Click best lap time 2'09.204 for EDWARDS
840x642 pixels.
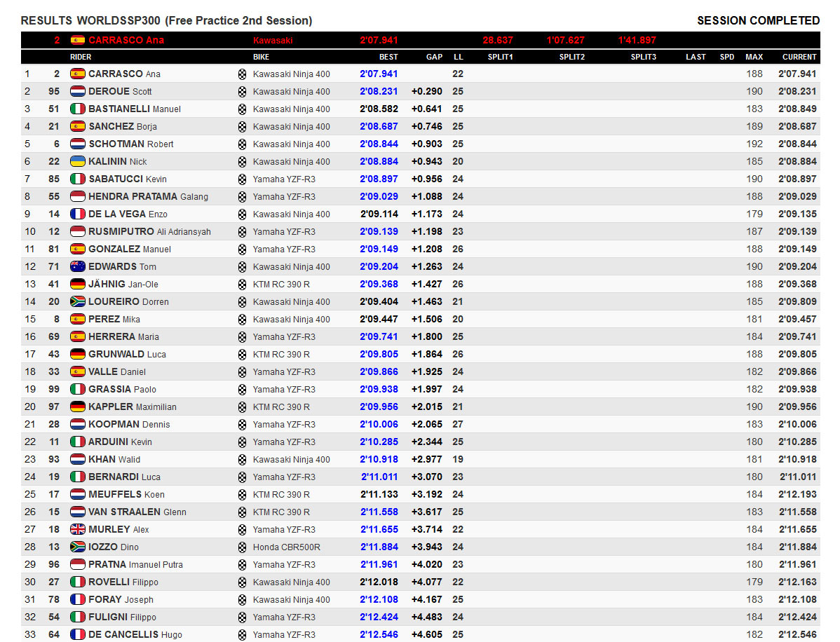pyautogui.click(x=379, y=266)
